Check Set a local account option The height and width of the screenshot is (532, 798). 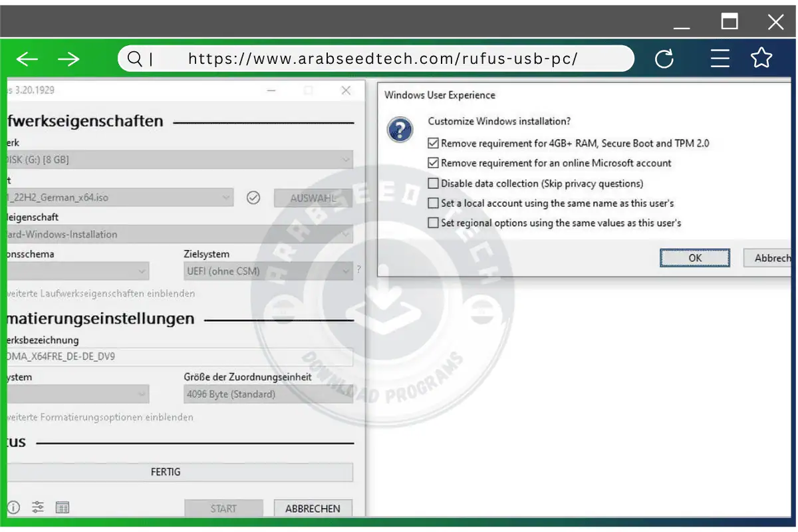pyautogui.click(x=434, y=203)
